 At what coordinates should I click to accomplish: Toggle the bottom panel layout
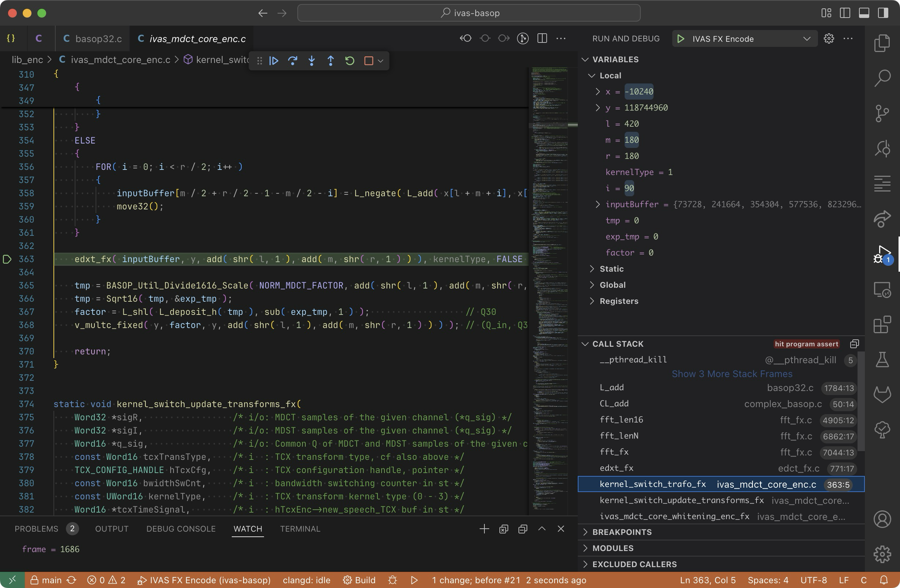point(864,13)
